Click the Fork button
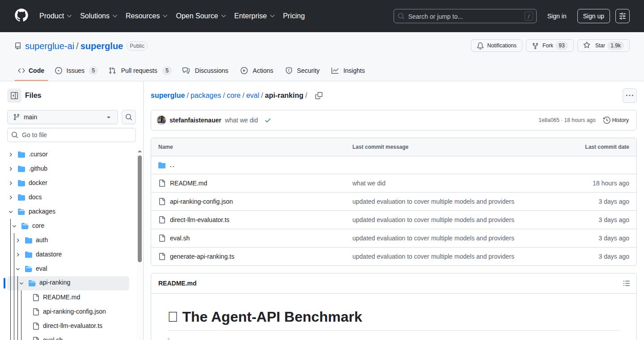This screenshot has height=340, width=644. 550,46
